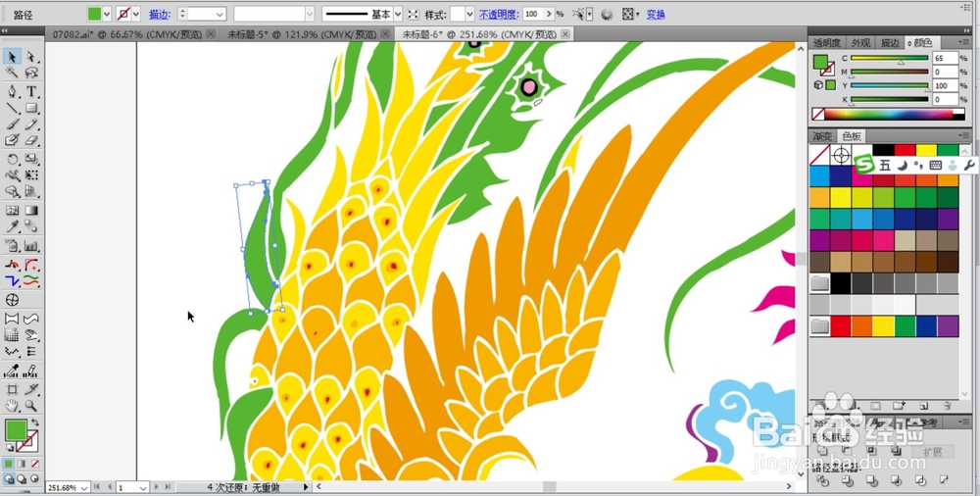Set paint mode to None in toolbox
Viewport: 980px width, 496px height.
(x=35, y=464)
